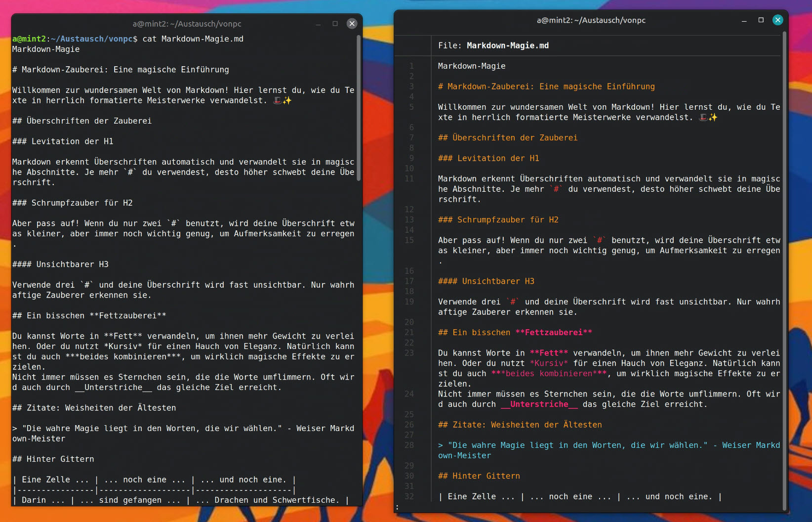
Task: Minimize the left terminal window
Action: point(318,24)
